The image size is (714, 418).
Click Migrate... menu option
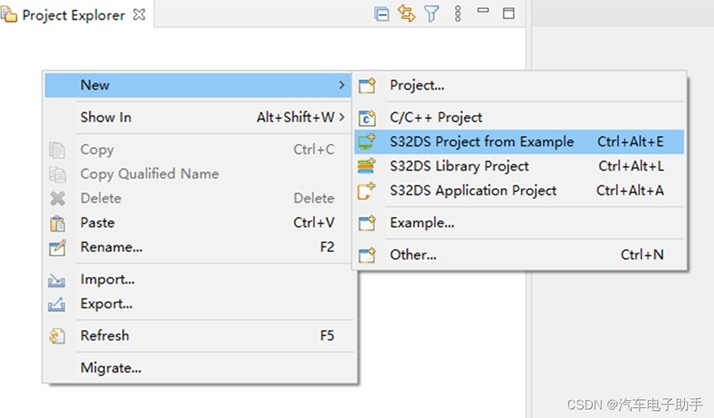pos(110,367)
